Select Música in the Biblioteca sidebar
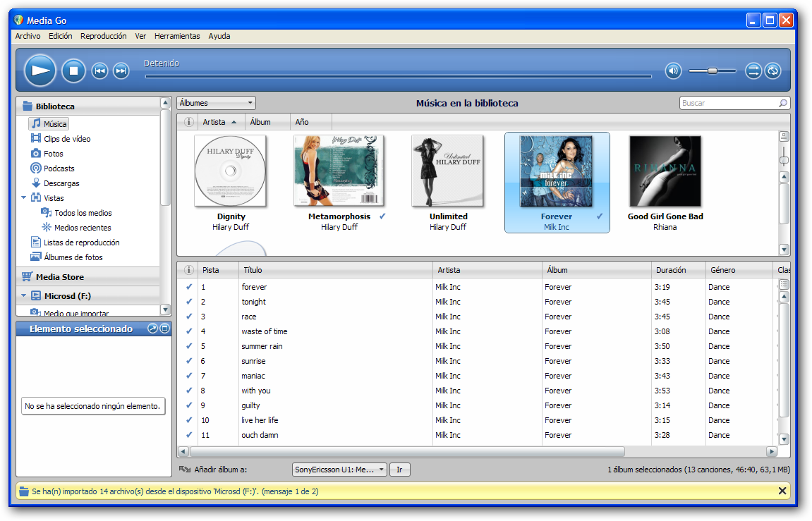Screen dimensions: 812x521 [x=49, y=123]
